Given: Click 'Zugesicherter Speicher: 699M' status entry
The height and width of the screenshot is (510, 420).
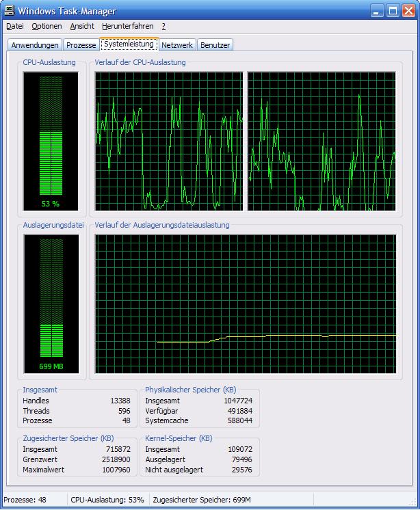Looking at the screenshot, I should [202, 500].
